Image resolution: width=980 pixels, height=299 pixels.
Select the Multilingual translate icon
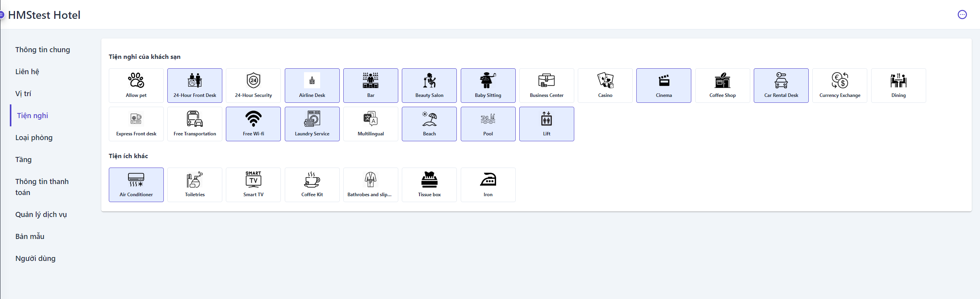[371, 119]
